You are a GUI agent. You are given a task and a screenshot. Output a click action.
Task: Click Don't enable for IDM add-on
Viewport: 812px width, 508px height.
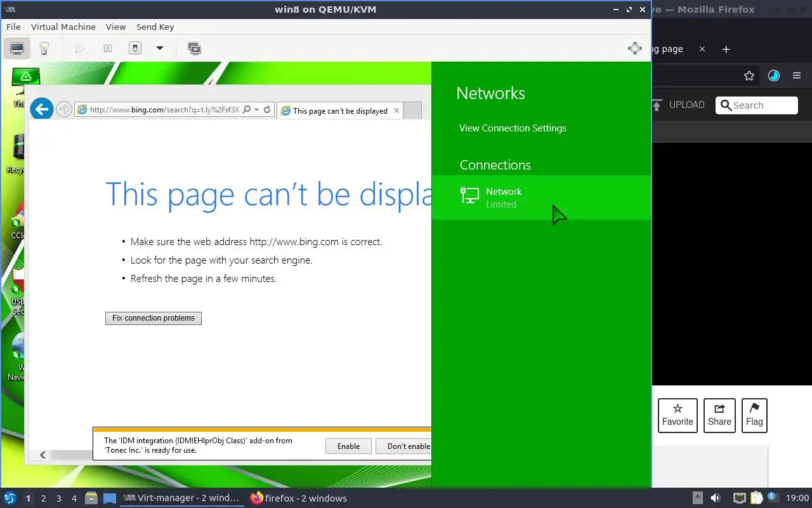[x=403, y=446]
